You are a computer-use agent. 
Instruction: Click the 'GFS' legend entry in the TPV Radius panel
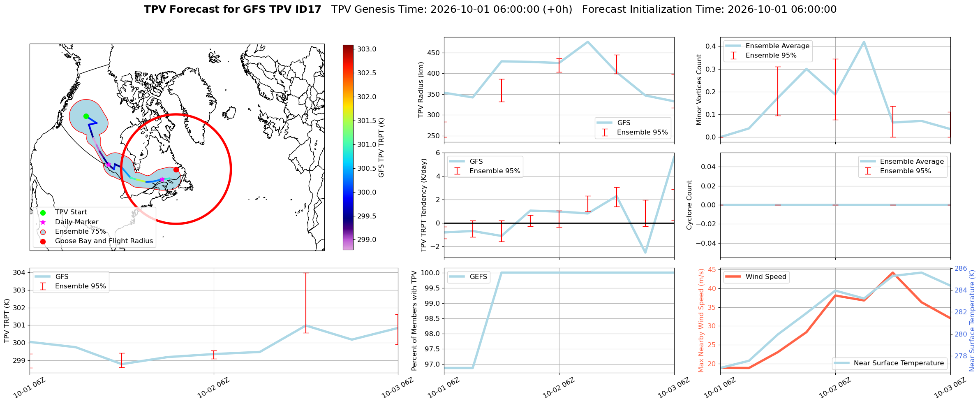click(624, 123)
